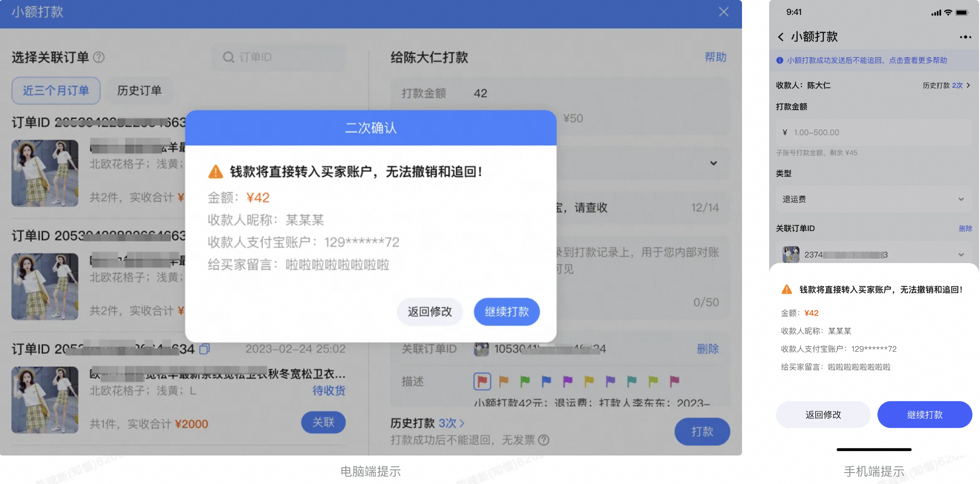The image size is (980, 484).
Task: Focus the 订单ID search field
Action: (278, 57)
